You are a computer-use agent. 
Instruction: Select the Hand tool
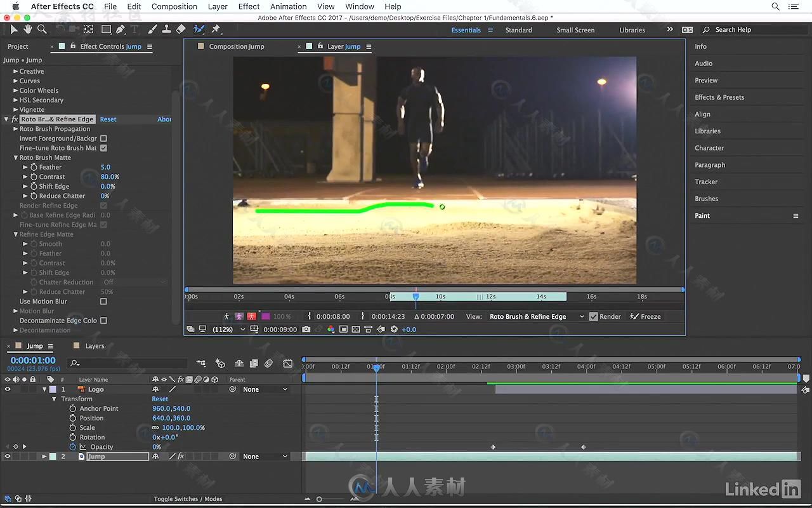point(28,29)
